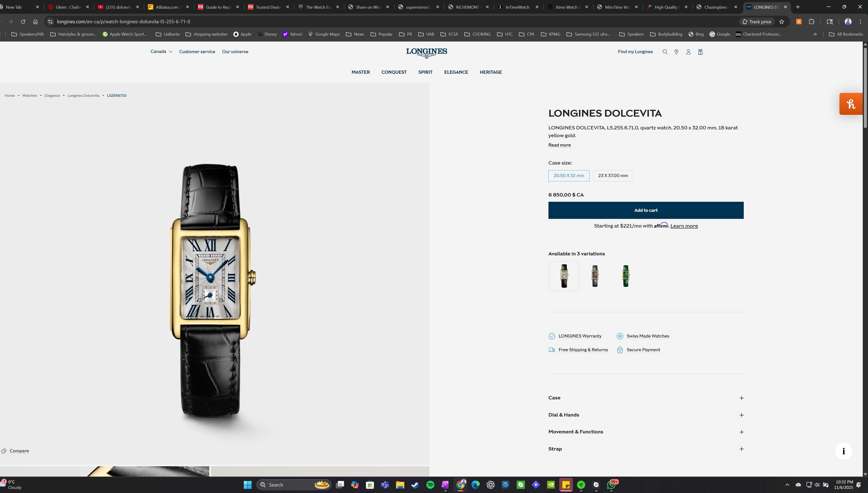Open Customer service link
The image size is (868, 493).
(197, 51)
